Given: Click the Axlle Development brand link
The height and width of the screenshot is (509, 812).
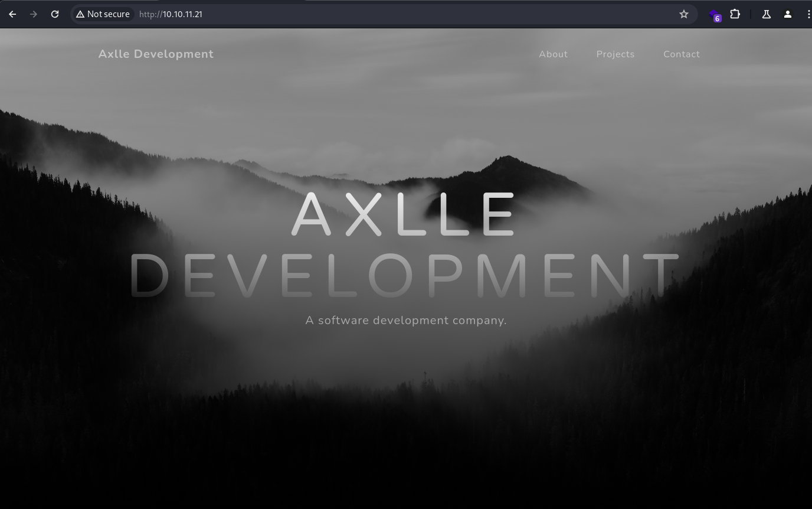Looking at the screenshot, I should [156, 54].
